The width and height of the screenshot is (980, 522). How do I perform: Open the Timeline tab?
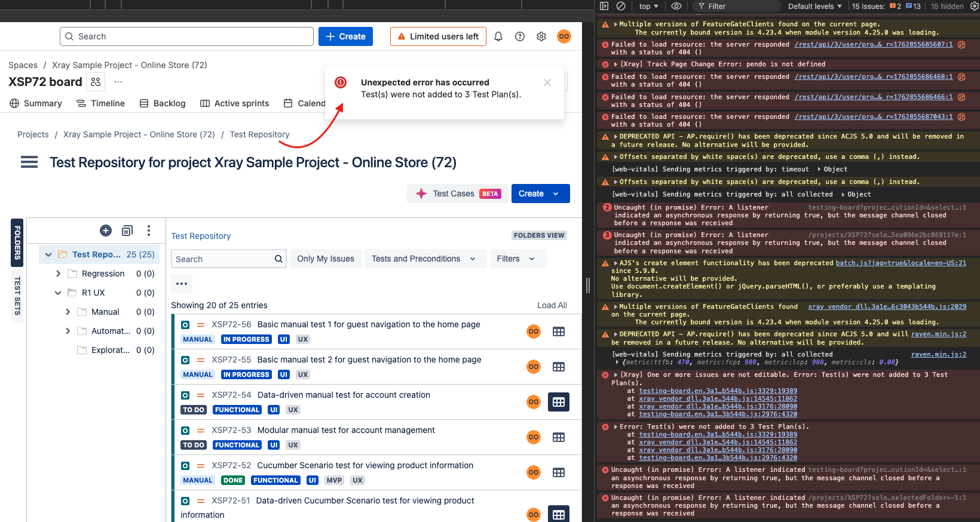click(x=100, y=103)
